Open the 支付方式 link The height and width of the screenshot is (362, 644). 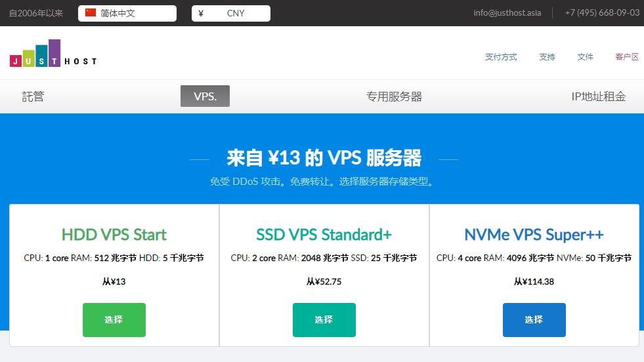tap(501, 56)
